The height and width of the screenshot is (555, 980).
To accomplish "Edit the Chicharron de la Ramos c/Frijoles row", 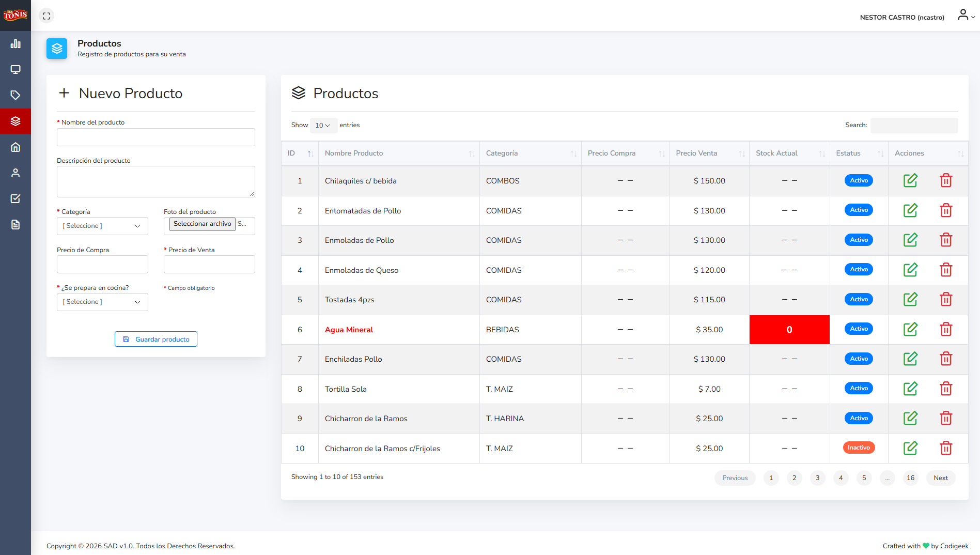I will coord(910,448).
